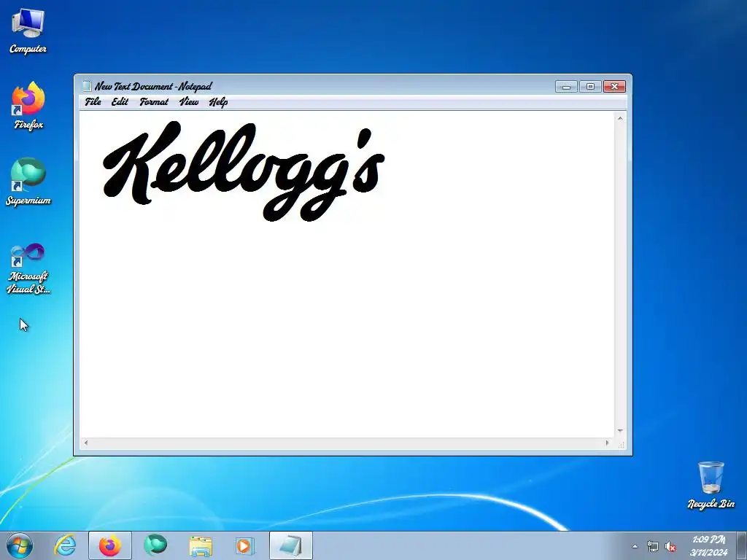The width and height of the screenshot is (747, 560).
Task: Open Windows Media Player from the taskbar
Action: (245, 545)
